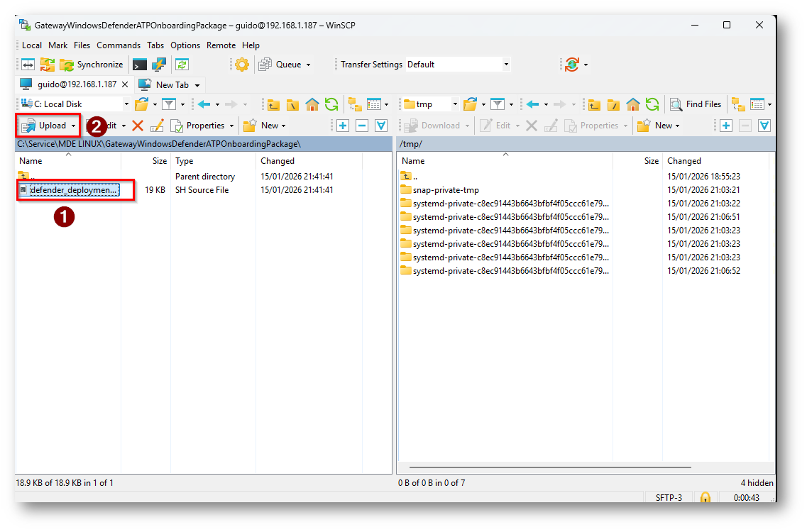Click the remote panel horizontal scrollbar
Viewport: 807px width, 532px height.
tap(550, 467)
